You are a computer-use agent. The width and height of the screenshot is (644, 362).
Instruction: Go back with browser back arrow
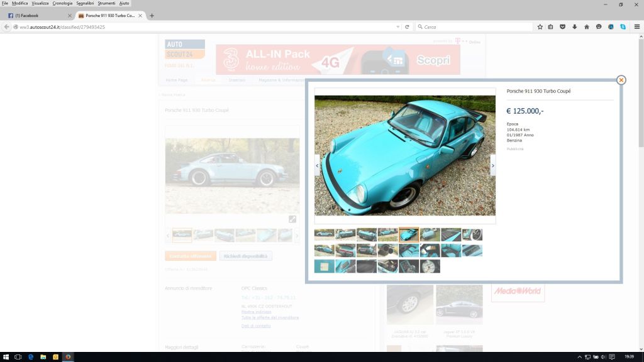(x=6, y=26)
